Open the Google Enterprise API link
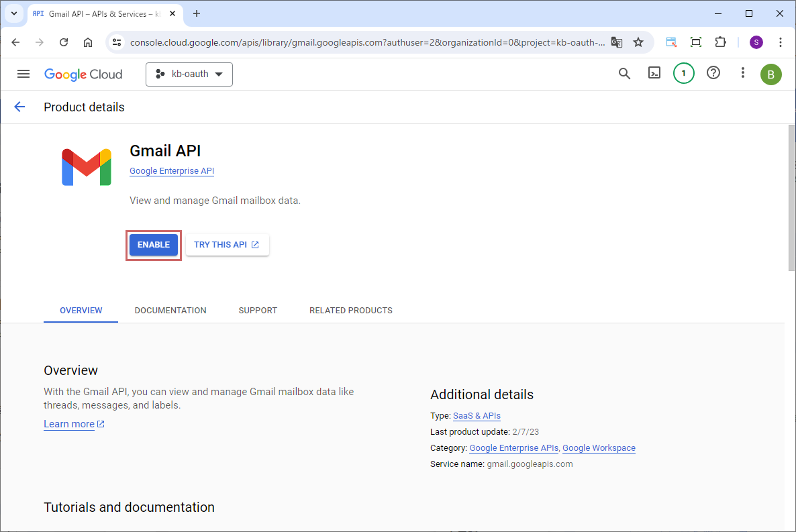The width and height of the screenshot is (796, 532). coord(172,171)
